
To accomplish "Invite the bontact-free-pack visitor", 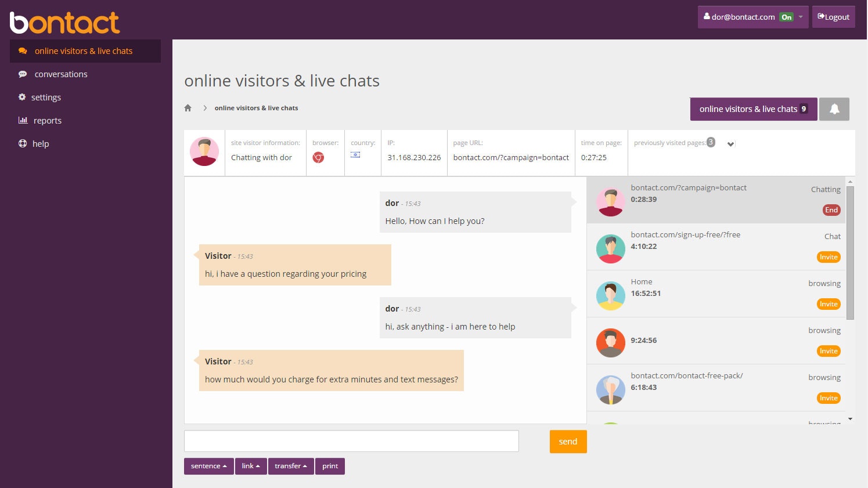I will [x=829, y=398].
